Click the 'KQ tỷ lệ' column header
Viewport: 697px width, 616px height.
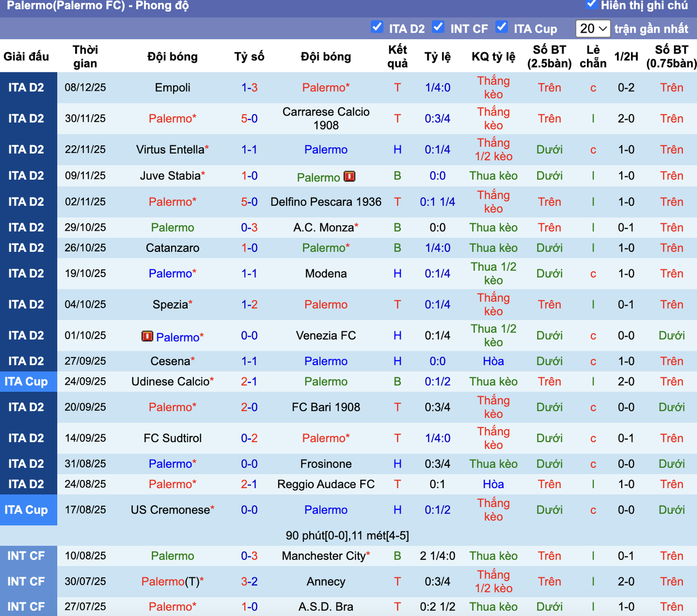coord(493,57)
